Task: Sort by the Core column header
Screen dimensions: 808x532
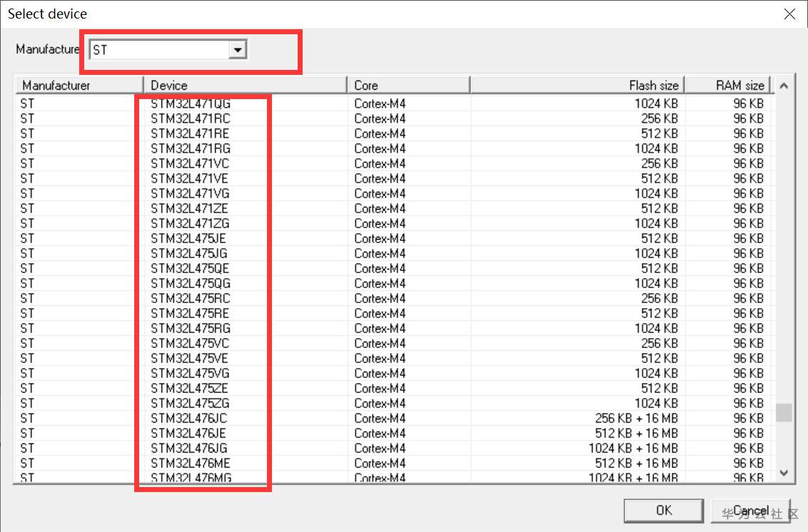Action: point(408,85)
